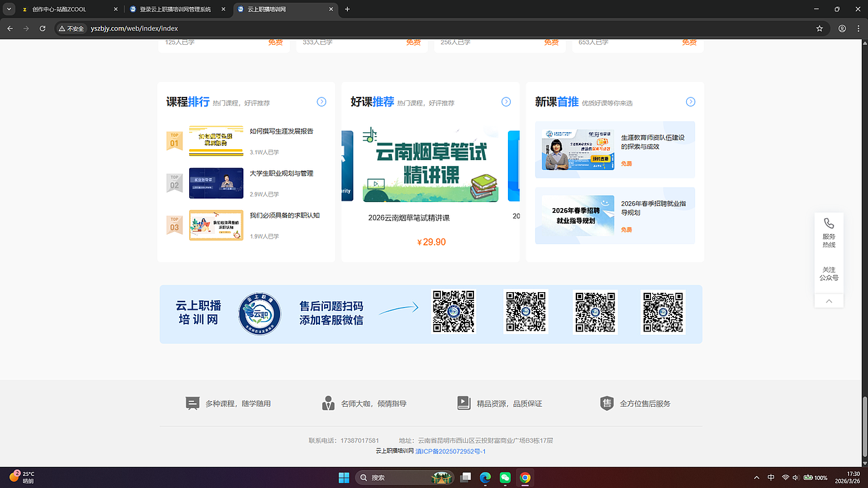The image size is (868, 488).
Task: Click the 服务热线 phone icon
Action: tap(829, 222)
